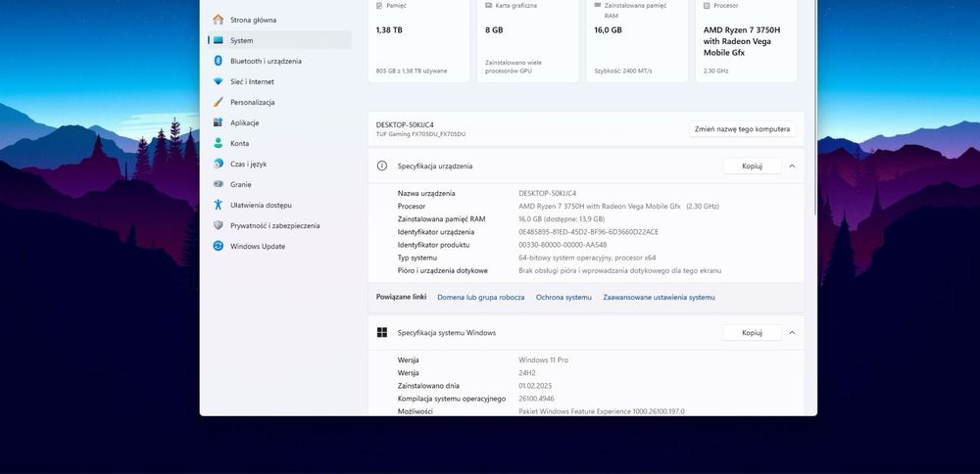The image size is (980, 474).
Task: Click the Karta graficzna card icon
Action: pos(489,5)
